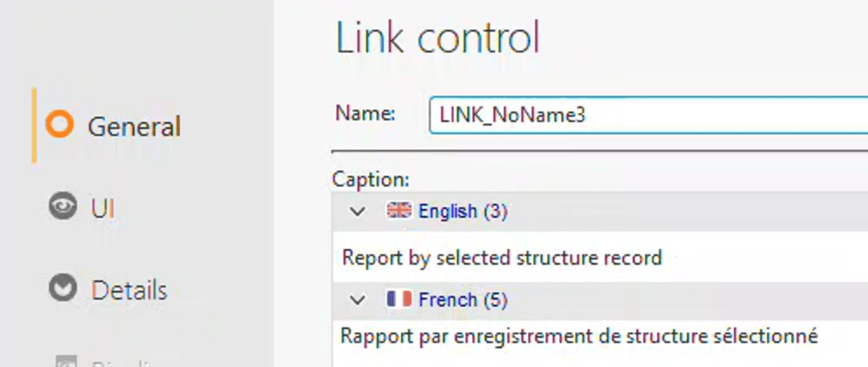868x367 pixels.
Task: Switch to the General tab
Action: (134, 126)
